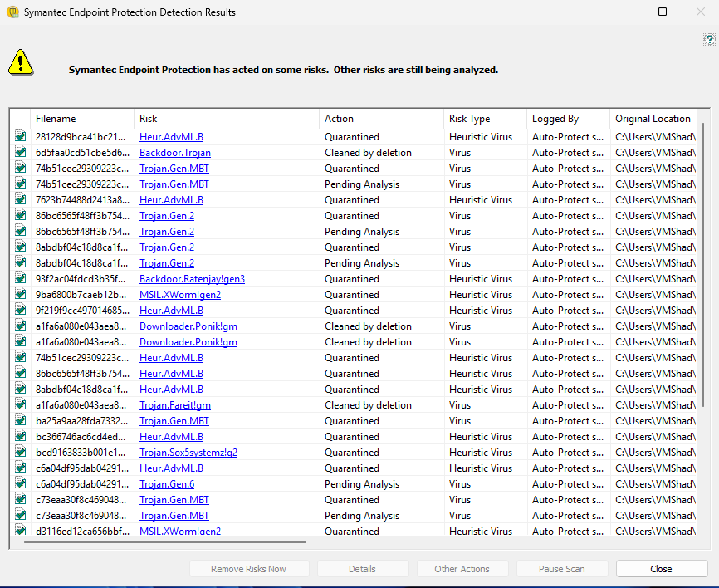Screen dimensions: 719x588
Task: Open Heur.AdvML.B link for 28128d9bca41bc21
Action: pos(172,137)
